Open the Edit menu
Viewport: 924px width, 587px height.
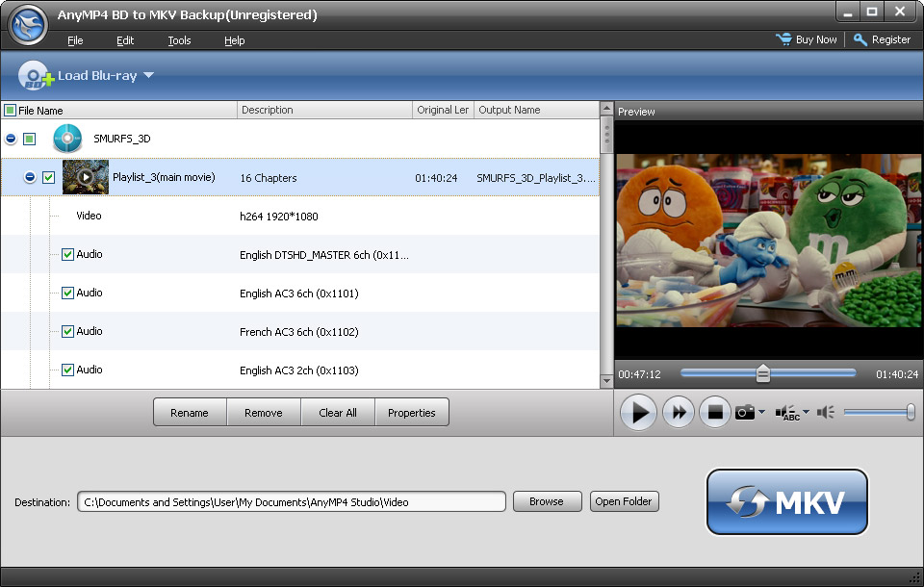coord(125,40)
